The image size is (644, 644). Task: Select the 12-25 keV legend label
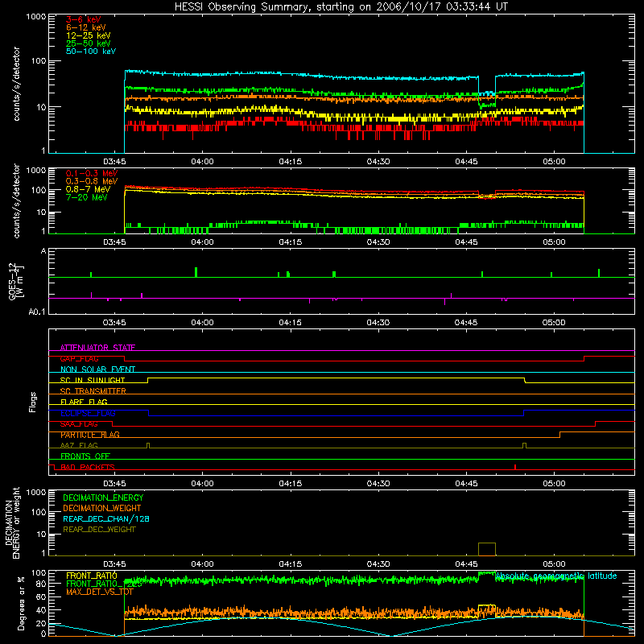[x=89, y=35]
